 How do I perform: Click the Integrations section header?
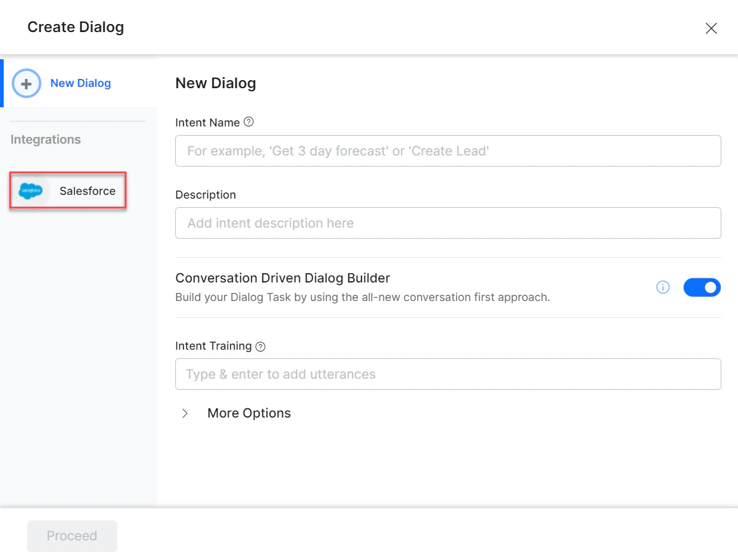pyautogui.click(x=45, y=139)
